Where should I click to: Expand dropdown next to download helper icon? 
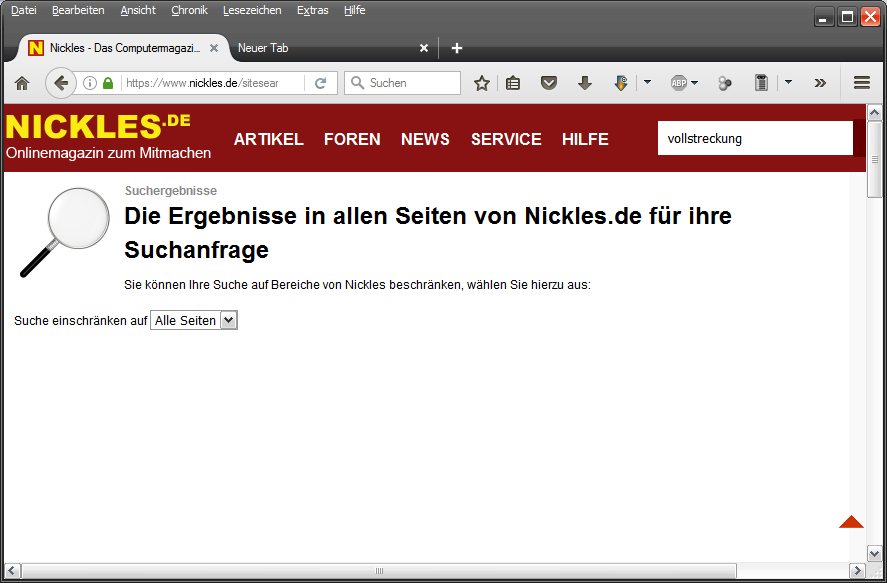[648, 83]
